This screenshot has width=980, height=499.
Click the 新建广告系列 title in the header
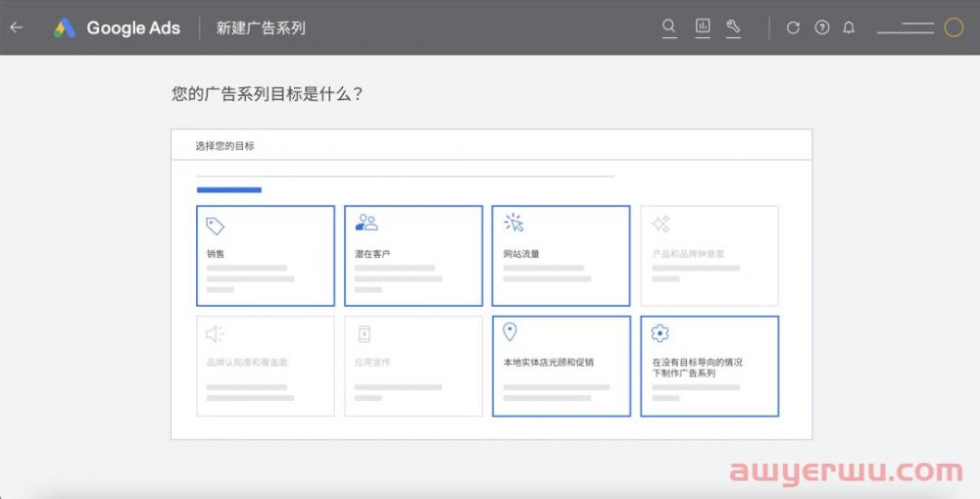tap(261, 28)
